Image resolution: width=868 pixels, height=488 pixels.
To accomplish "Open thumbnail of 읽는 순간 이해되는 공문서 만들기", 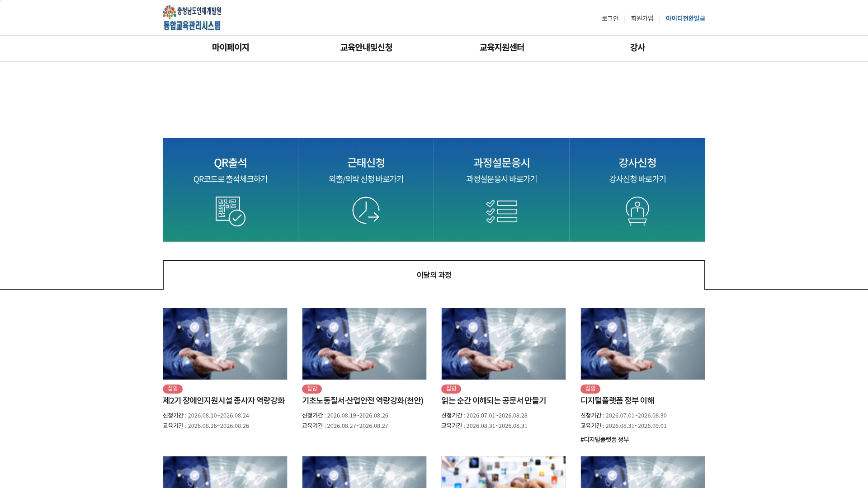I will (504, 344).
